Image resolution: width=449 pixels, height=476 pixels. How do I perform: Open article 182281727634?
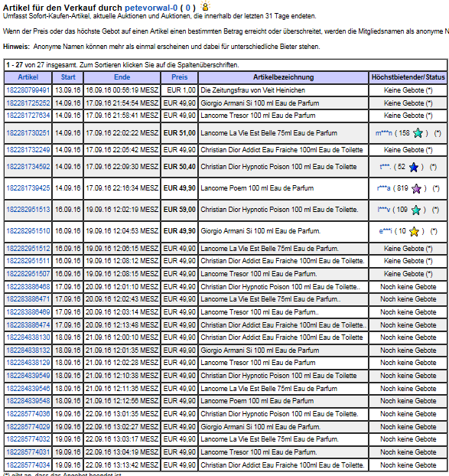coord(28,116)
